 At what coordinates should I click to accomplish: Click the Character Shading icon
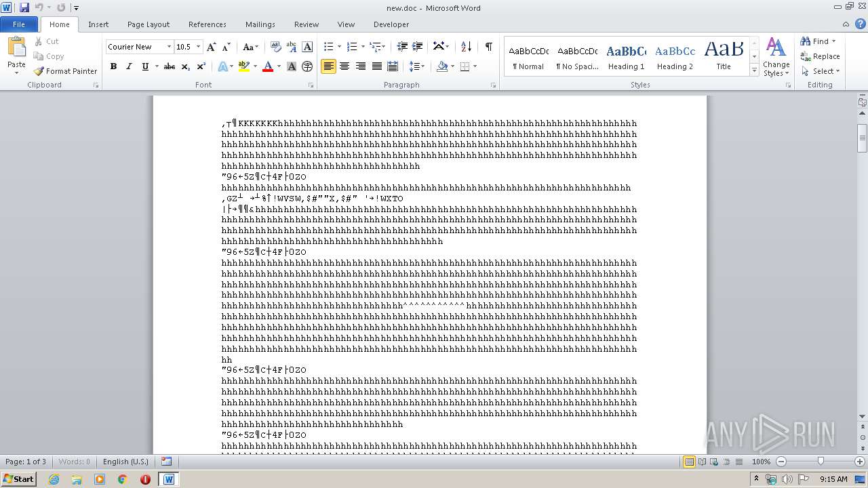pyautogui.click(x=292, y=66)
